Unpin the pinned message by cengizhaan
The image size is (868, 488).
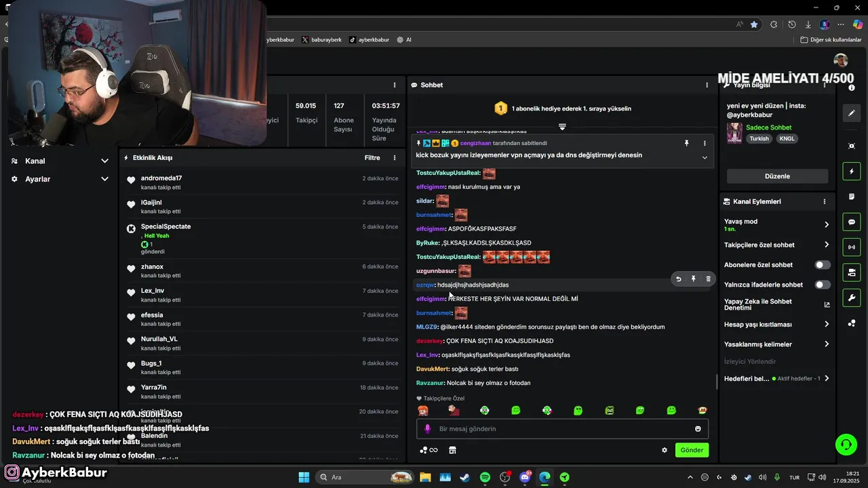tap(686, 144)
